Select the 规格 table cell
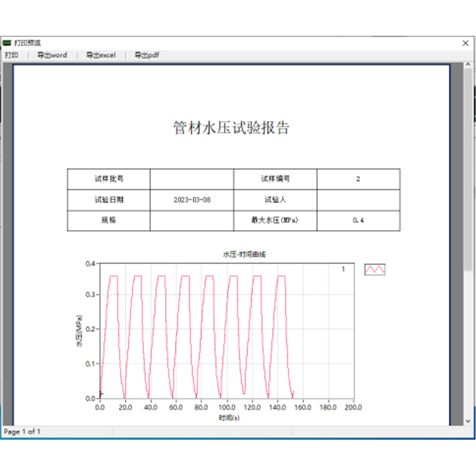The image size is (476, 476). pos(109,220)
